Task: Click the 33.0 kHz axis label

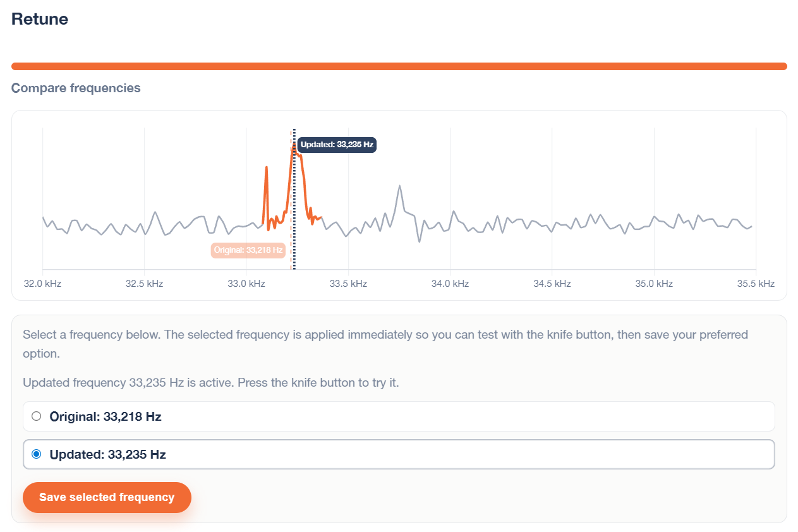Action: [x=246, y=284]
